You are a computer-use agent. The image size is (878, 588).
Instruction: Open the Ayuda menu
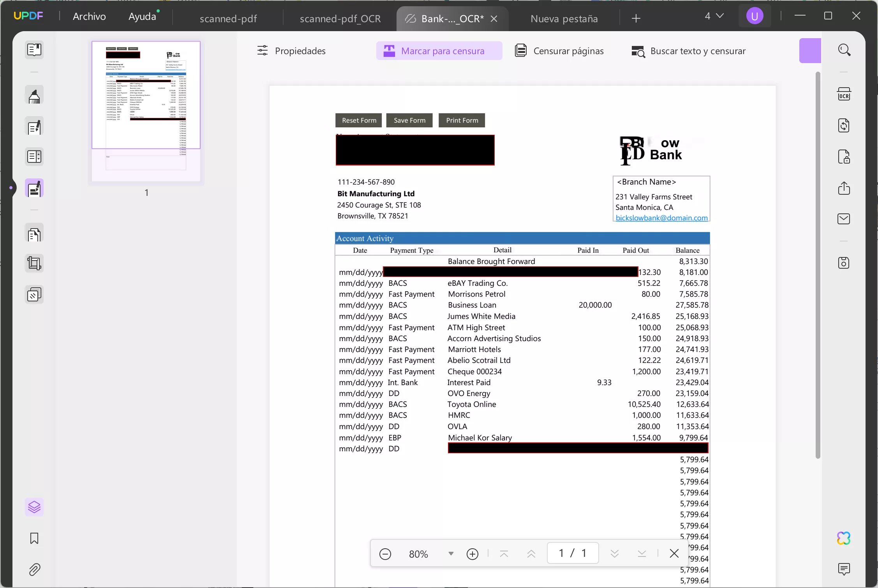[x=142, y=16]
